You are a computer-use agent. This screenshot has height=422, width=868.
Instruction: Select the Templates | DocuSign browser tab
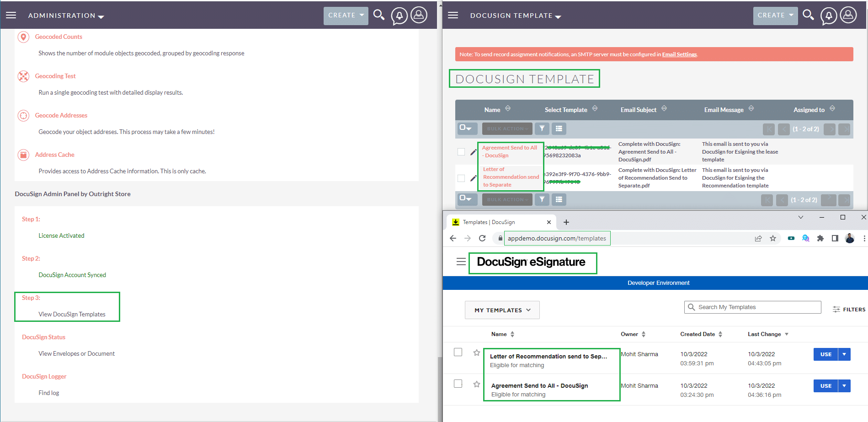pyautogui.click(x=501, y=222)
